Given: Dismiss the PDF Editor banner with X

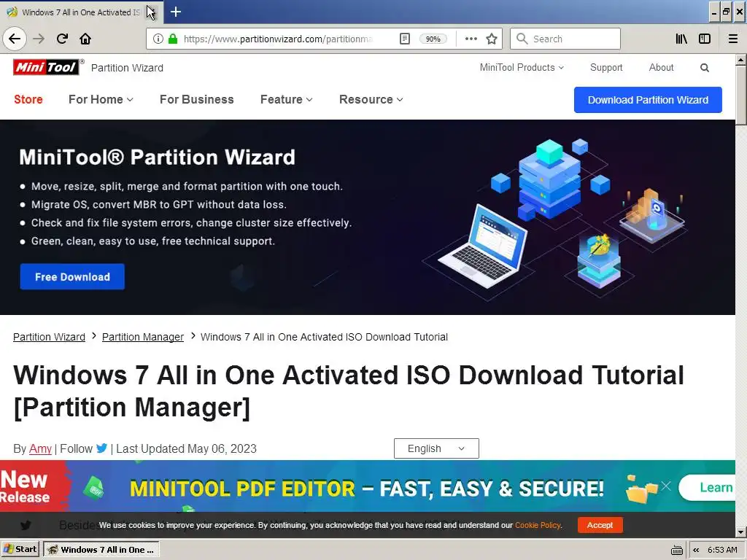Looking at the screenshot, I should [666, 486].
